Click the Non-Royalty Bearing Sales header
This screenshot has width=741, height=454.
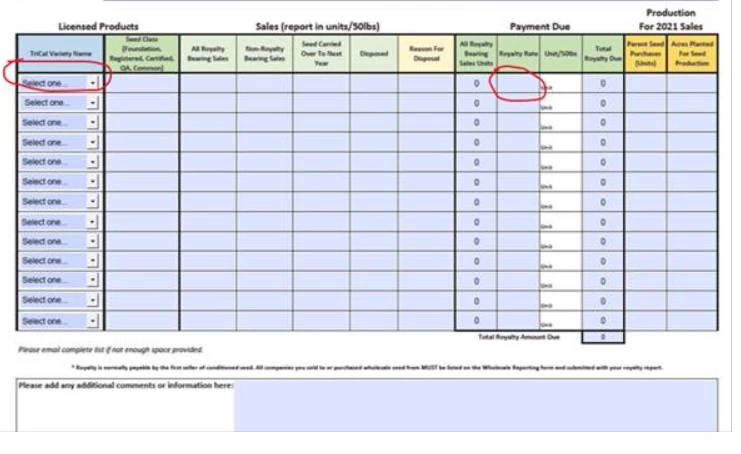pyautogui.click(x=265, y=53)
